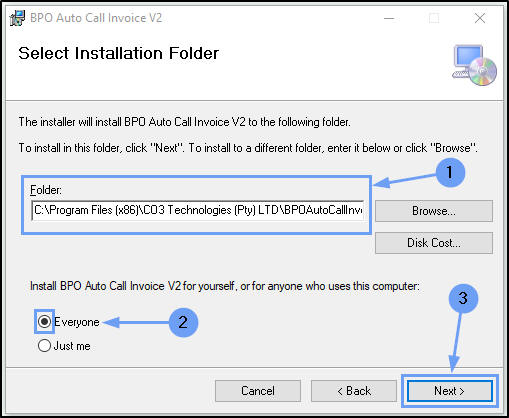Click the installer icon in the title bar
Image resolution: width=509 pixels, height=418 pixels.
[x=17, y=18]
